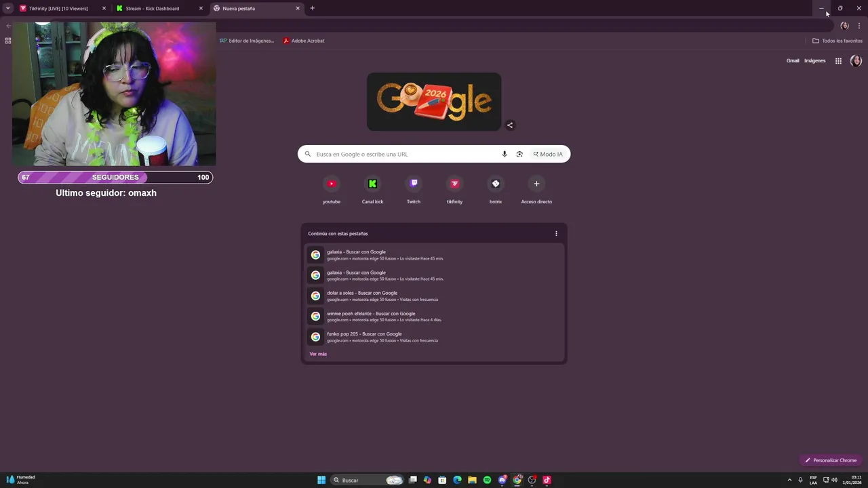The image size is (868, 488).
Task: Click the taskbar Buscar search box
Action: (x=367, y=480)
